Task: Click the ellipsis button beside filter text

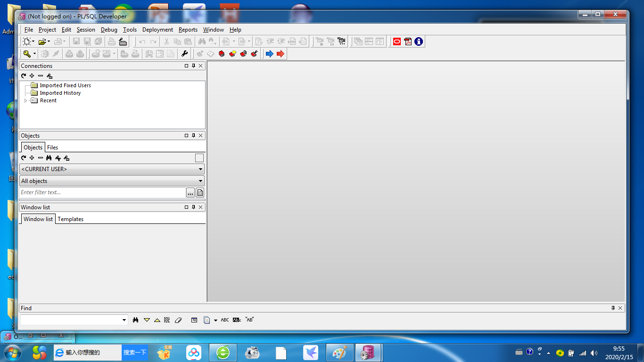Action: (190, 192)
